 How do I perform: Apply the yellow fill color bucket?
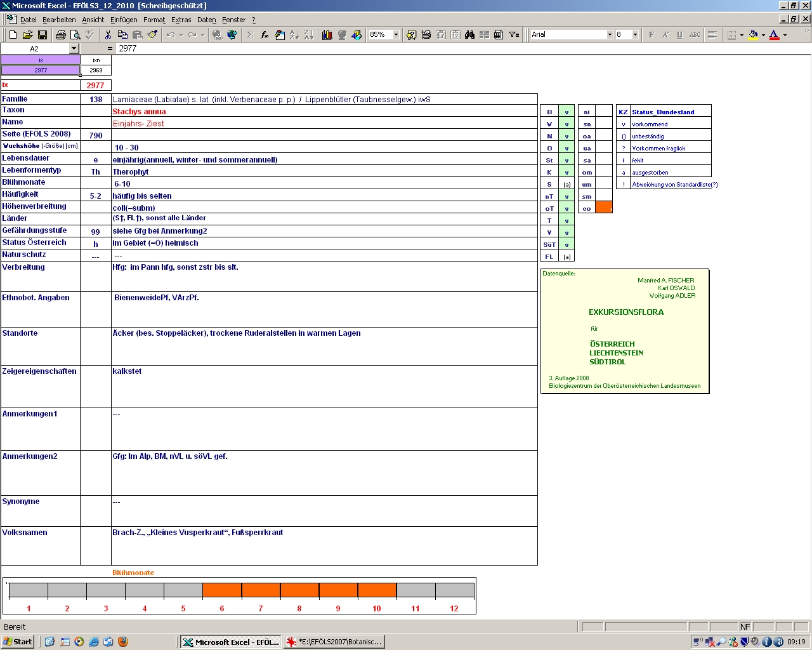pos(753,35)
